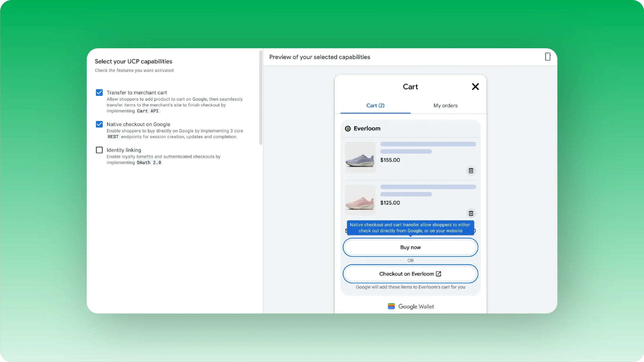Click 'Google will add these items' note

pos(410,287)
